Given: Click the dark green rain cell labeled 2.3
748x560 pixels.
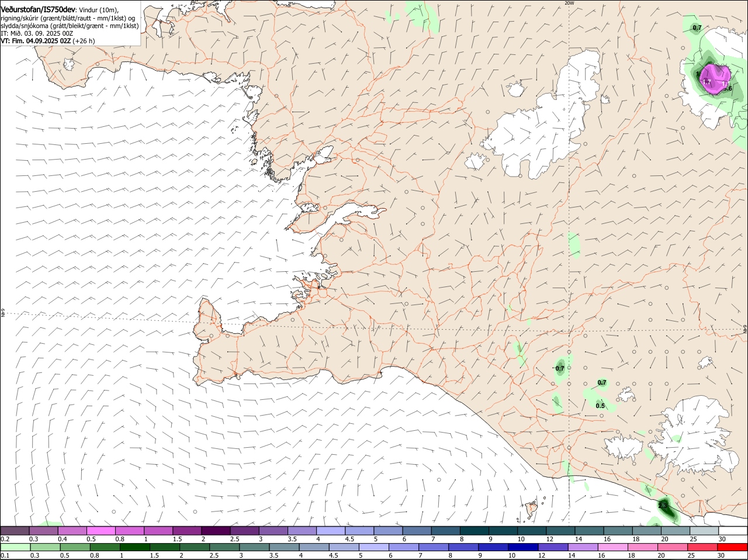Looking at the screenshot, I should 666,507.
